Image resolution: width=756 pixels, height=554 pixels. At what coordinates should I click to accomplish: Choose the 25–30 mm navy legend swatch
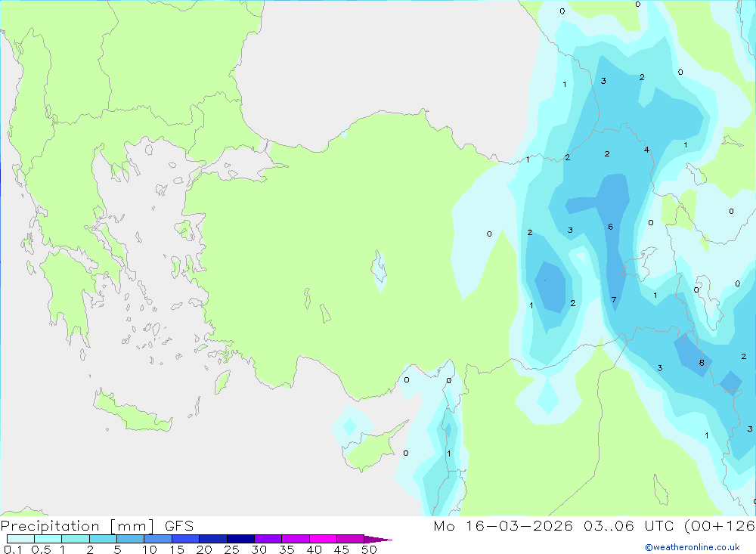[240, 539]
